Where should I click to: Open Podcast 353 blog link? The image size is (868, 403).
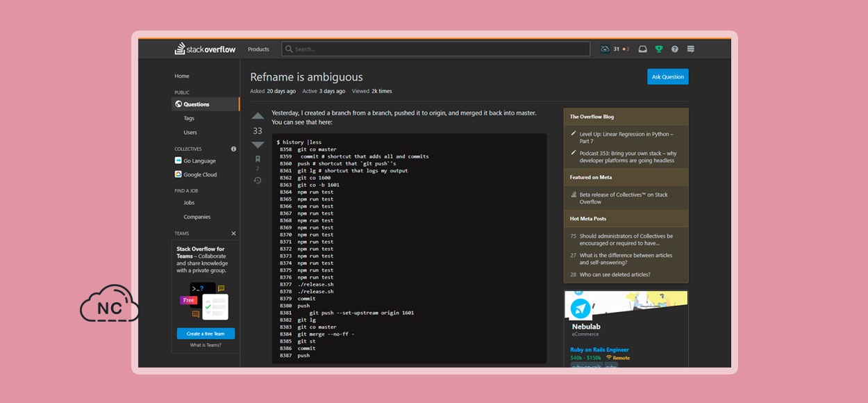click(628, 157)
